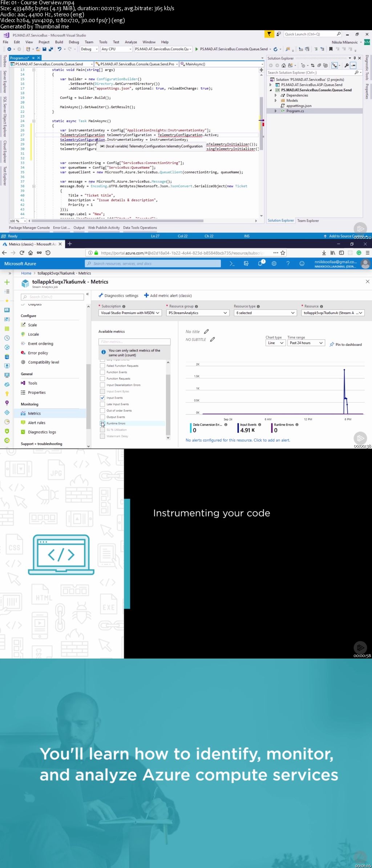The width and height of the screenshot is (372, 868).
Task: Open the Time range Past 24 hours dropdown
Action: pyautogui.click(x=306, y=343)
